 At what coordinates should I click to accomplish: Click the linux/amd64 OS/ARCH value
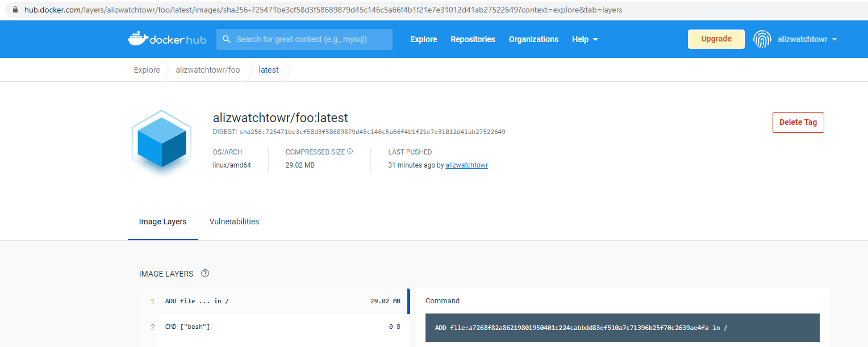coord(232,165)
